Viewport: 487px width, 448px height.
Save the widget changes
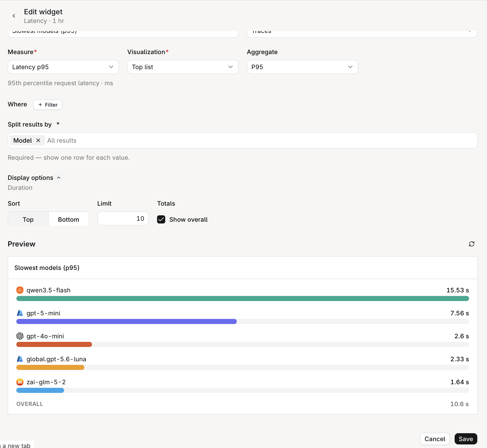coord(466,439)
